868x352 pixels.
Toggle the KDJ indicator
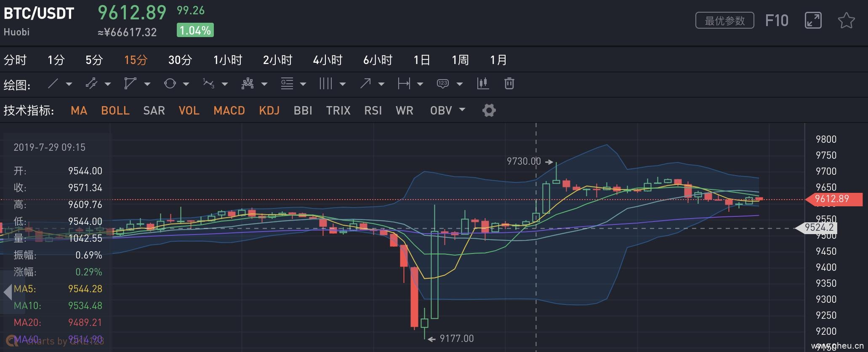[269, 110]
